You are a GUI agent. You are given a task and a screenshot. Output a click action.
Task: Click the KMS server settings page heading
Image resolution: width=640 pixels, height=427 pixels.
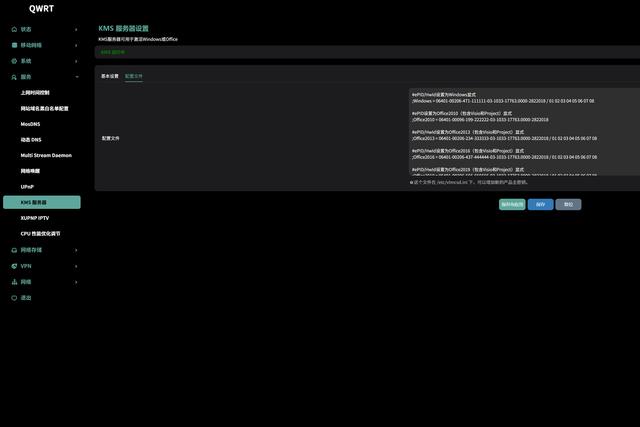click(123, 29)
